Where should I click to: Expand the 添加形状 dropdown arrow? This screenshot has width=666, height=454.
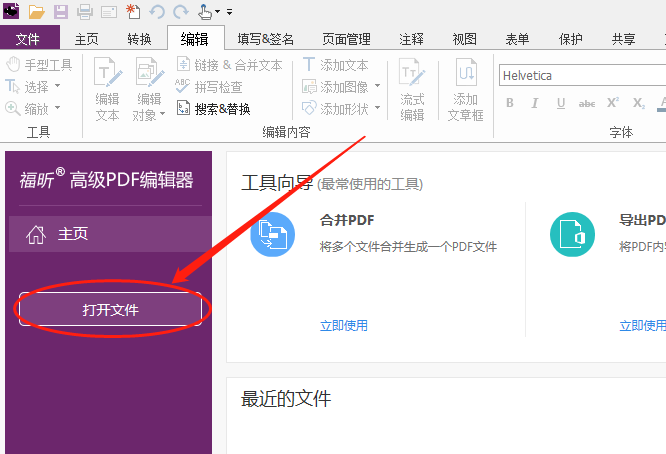click(377, 108)
